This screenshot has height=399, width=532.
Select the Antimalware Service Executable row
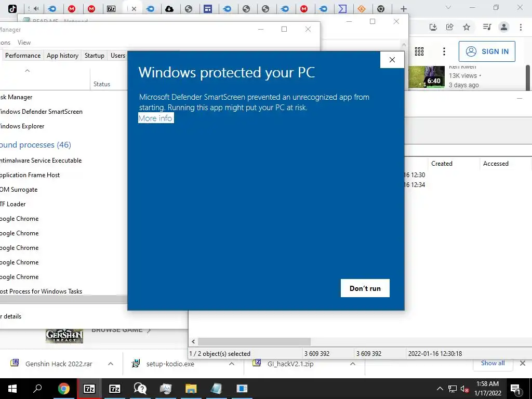[63, 161]
